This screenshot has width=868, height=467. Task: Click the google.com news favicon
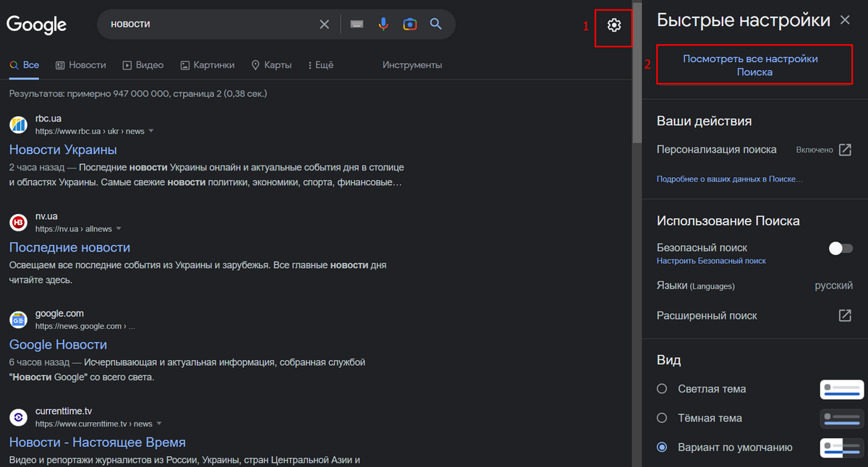tap(18, 320)
